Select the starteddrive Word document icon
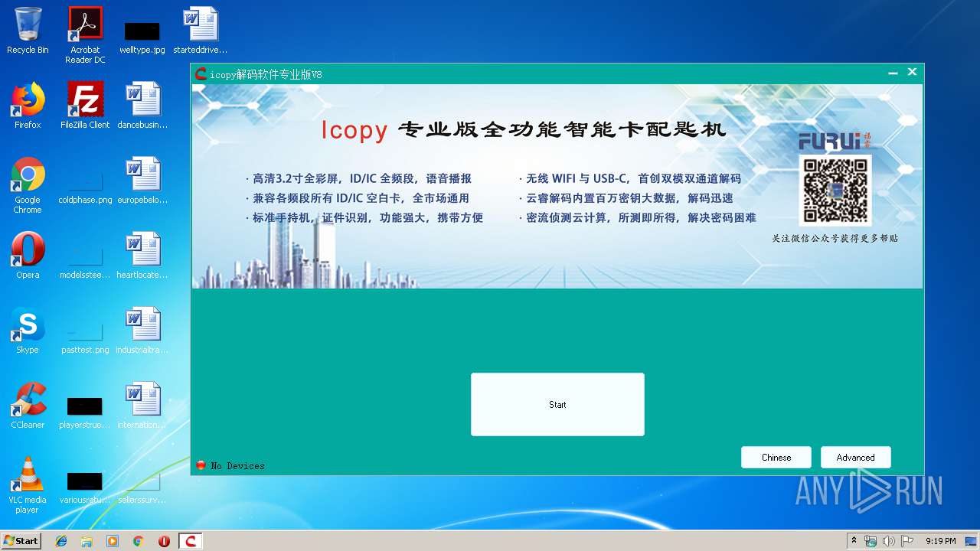The image size is (980, 551). [x=201, y=31]
